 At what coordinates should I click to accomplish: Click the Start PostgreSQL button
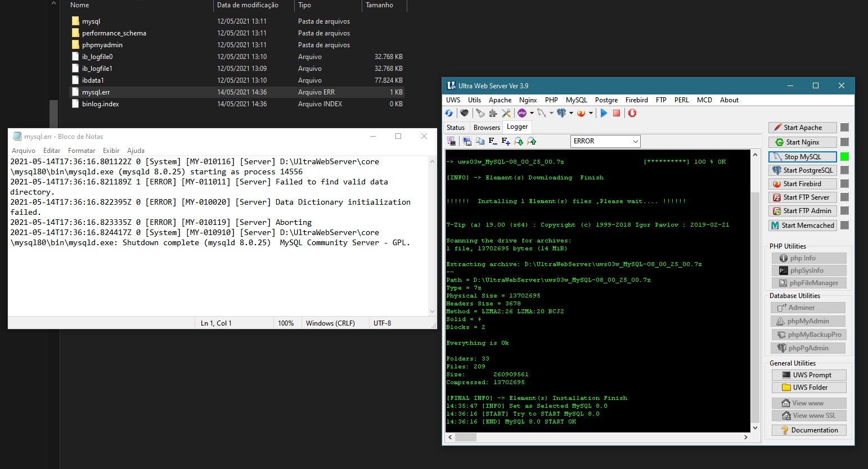point(803,170)
